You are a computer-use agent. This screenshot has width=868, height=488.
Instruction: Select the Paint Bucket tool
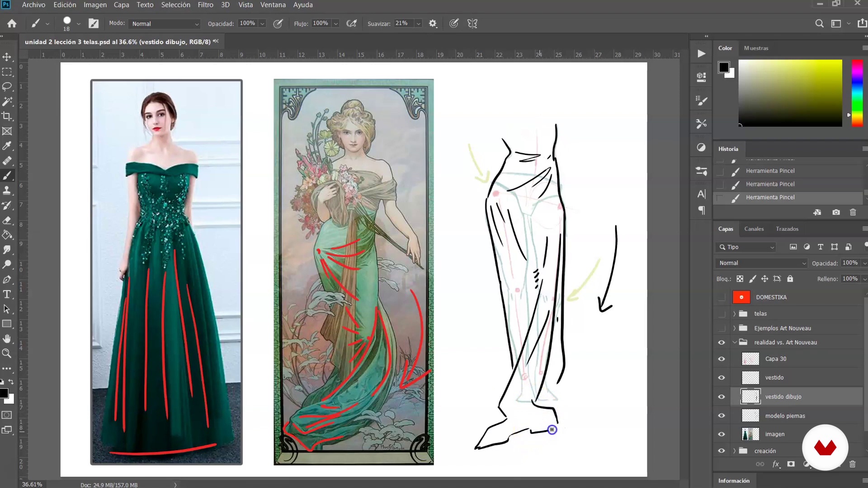[7, 235]
